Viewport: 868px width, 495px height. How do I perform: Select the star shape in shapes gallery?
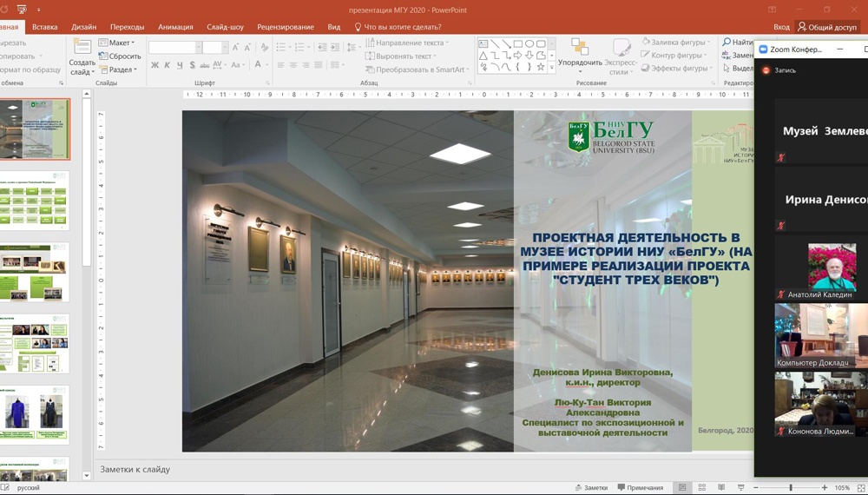pos(541,67)
